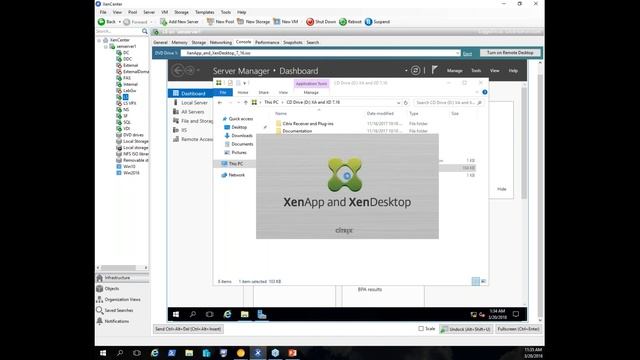The height and width of the screenshot is (360, 640).
Task: Select DVD drives storage in tree
Action: click(x=133, y=135)
